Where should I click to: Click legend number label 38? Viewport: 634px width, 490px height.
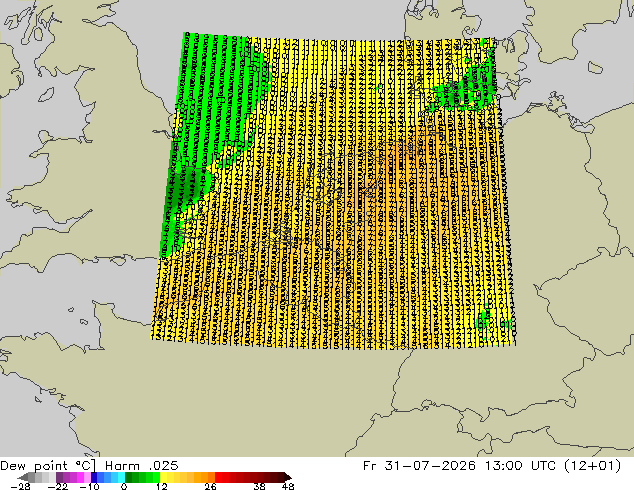260,486
